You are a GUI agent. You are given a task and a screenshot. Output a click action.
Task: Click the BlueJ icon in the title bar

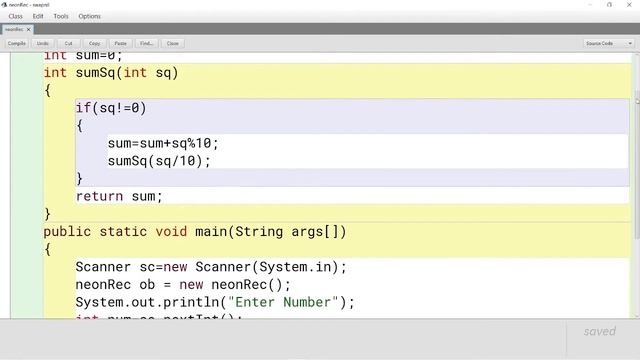pos(4,4)
